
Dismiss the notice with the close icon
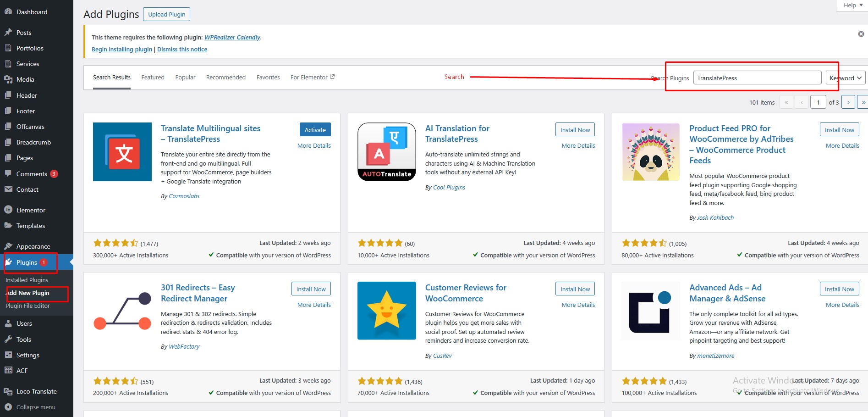pyautogui.click(x=861, y=34)
